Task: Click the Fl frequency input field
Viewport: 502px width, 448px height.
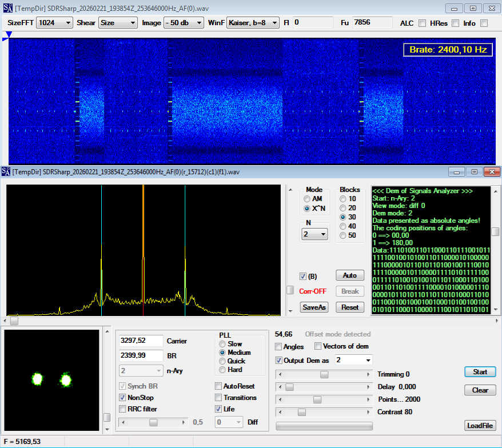Action: coord(313,22)
